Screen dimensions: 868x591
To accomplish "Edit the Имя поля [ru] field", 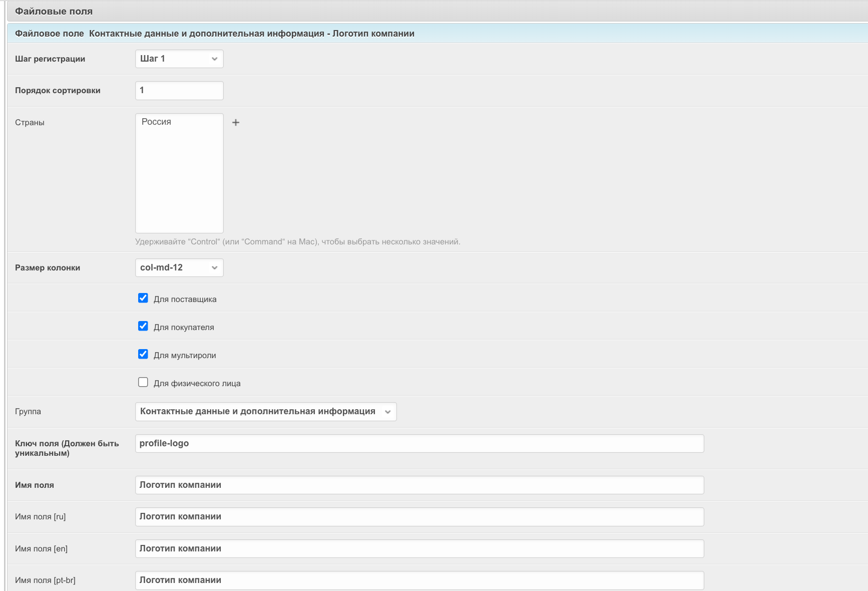I will (x=419, y=517).
